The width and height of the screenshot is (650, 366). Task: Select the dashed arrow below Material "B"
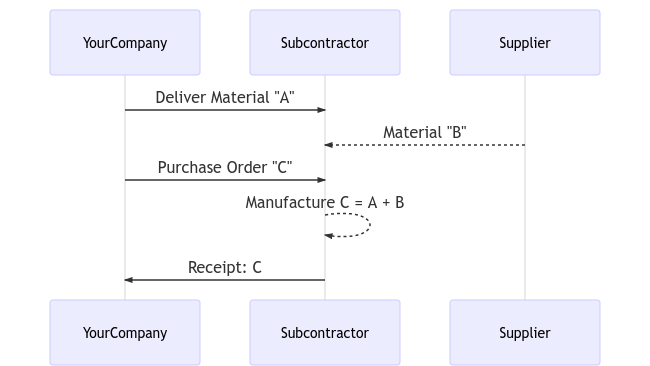pos(424,145)
